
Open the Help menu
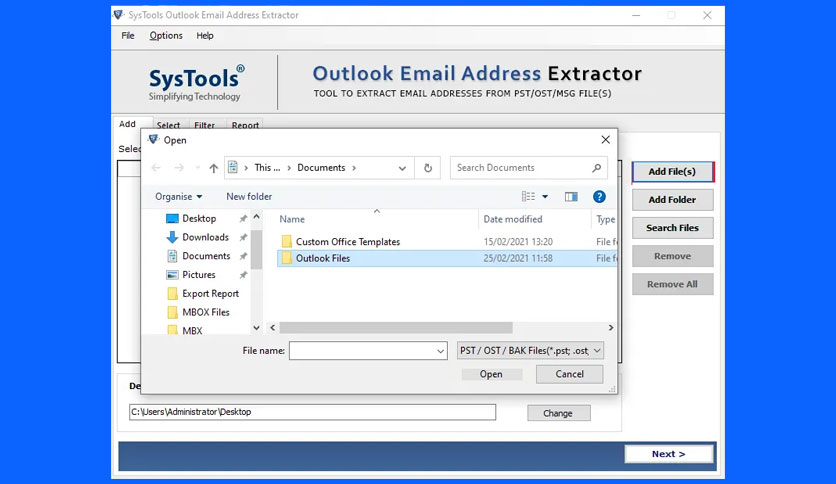[205, 36]
